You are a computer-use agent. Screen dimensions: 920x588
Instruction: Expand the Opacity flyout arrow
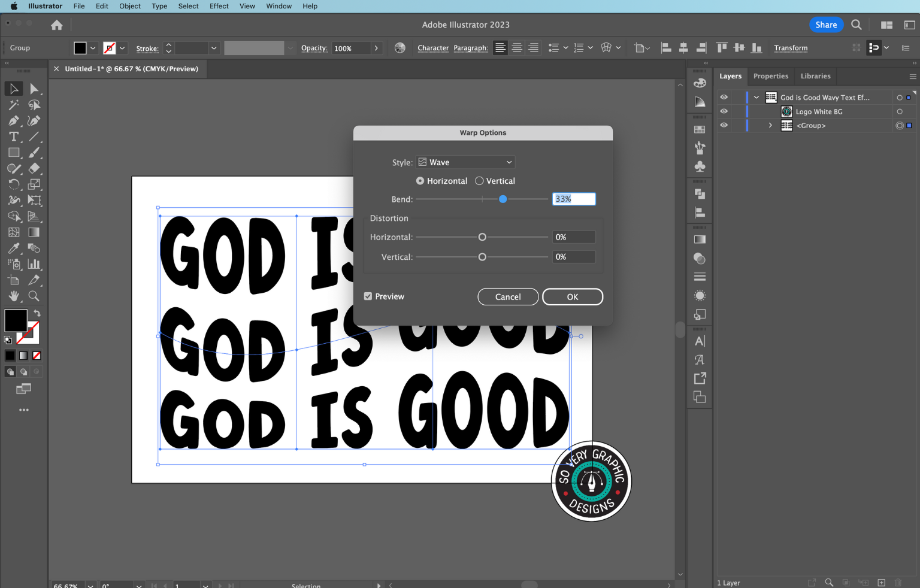click(x=376, y=48)
